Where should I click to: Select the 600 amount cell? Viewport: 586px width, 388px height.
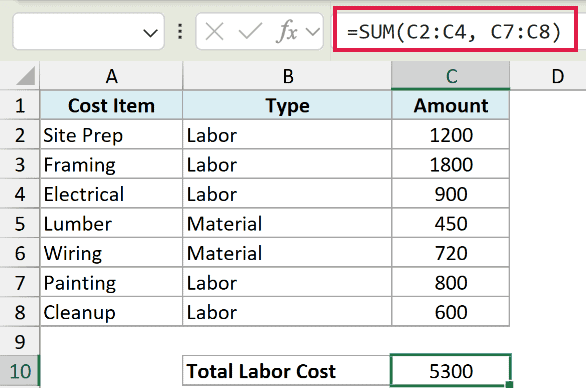coord(450,312)
